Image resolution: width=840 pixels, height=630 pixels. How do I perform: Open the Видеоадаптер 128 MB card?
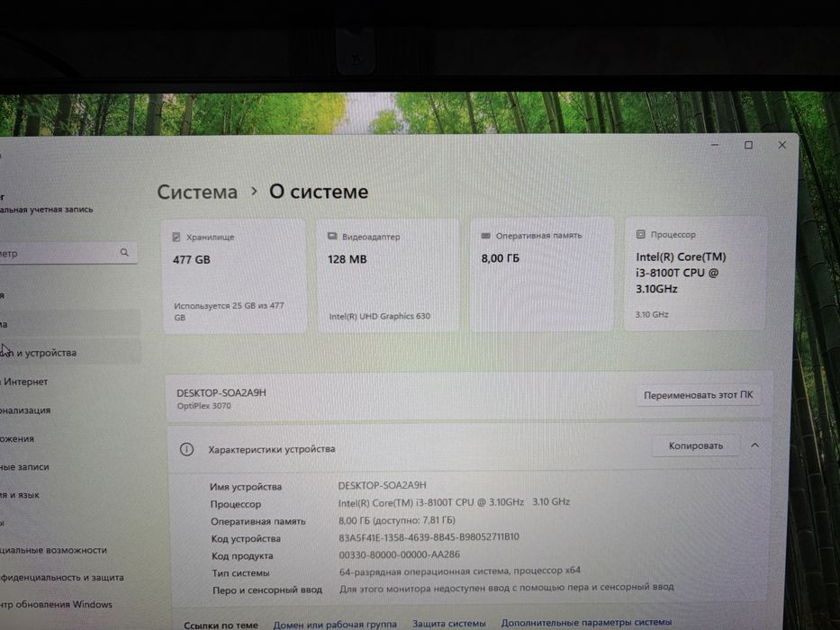point(388,275)
